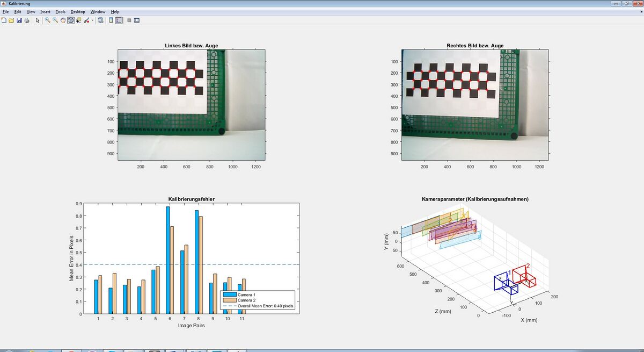Toggle the Insert Legend button
Screen dimensions: 644x352
119,20
